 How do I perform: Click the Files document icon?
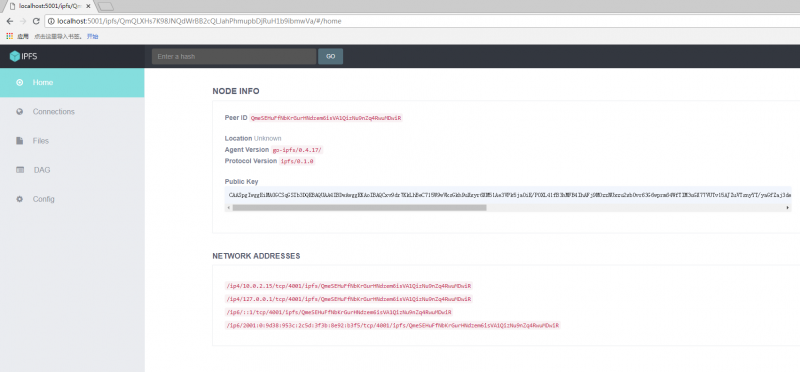tap(19, 140)
